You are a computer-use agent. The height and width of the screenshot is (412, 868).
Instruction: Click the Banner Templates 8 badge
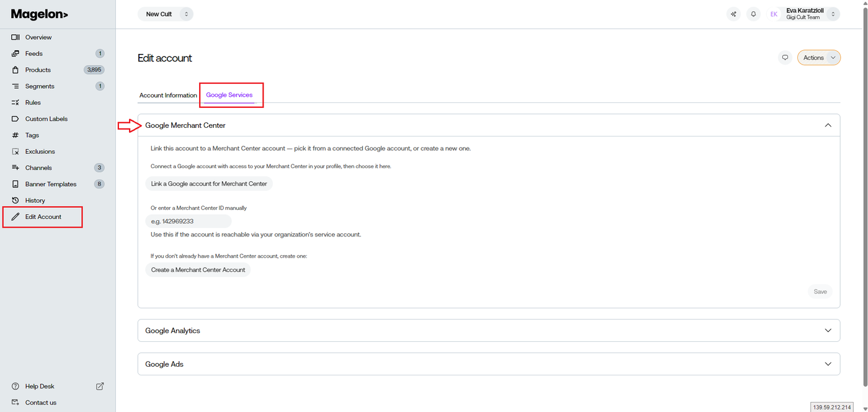pos(100,184)
